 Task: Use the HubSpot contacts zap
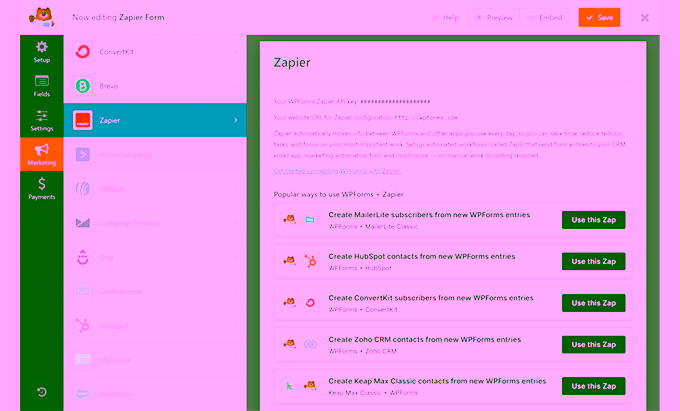pos(594,261)
